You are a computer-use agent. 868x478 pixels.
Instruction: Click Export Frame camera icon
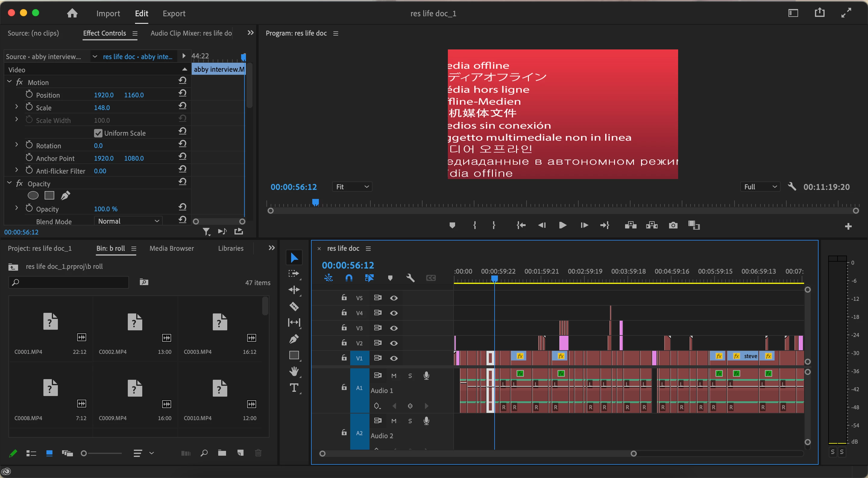coord(673,225)
